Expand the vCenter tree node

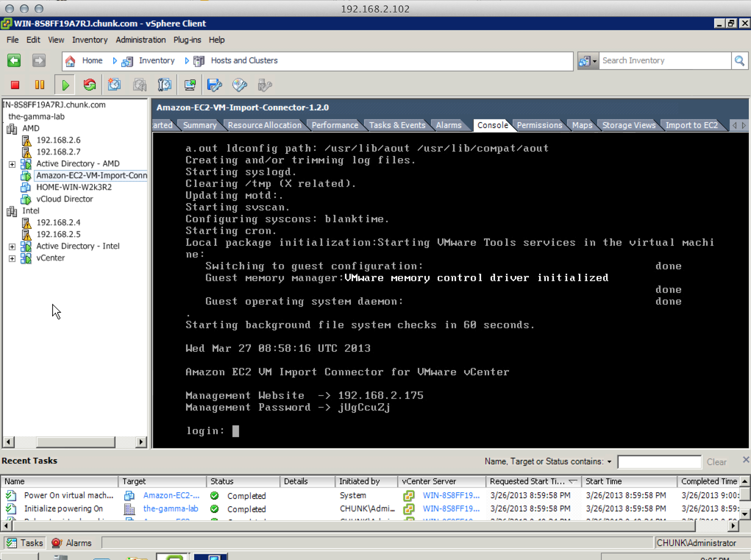(12, 258)
